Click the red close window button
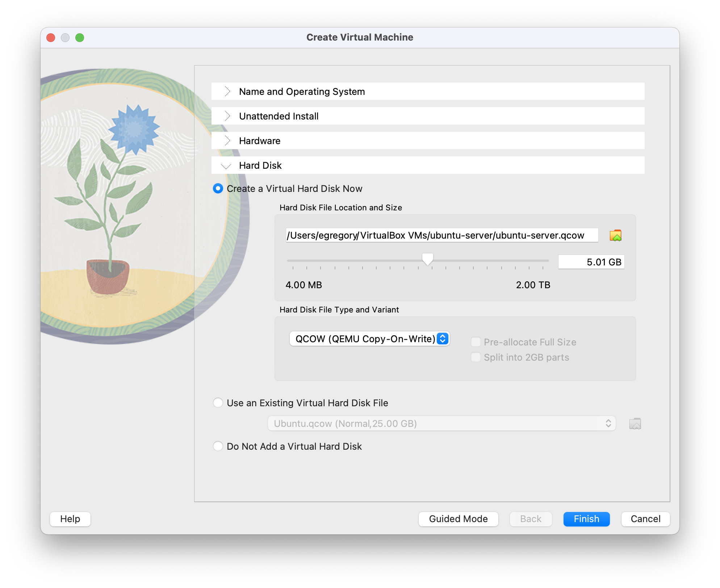 click(x=51, y=38)
